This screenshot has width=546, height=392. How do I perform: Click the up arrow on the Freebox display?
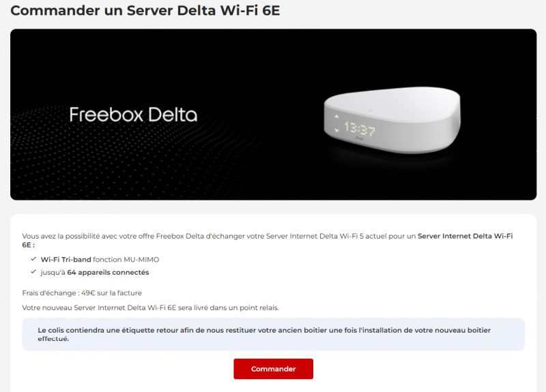coord(336,117)
